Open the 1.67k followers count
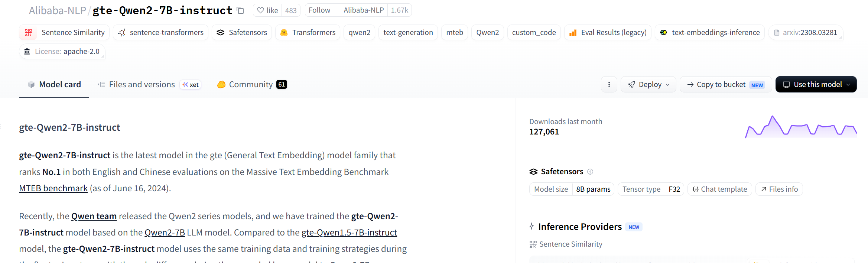Viewport: 868px width, 263px height. click(x=399, y=10)
